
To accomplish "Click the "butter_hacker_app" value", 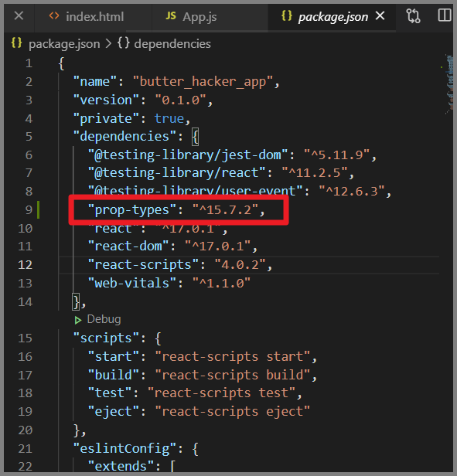I will click(203, 82).
